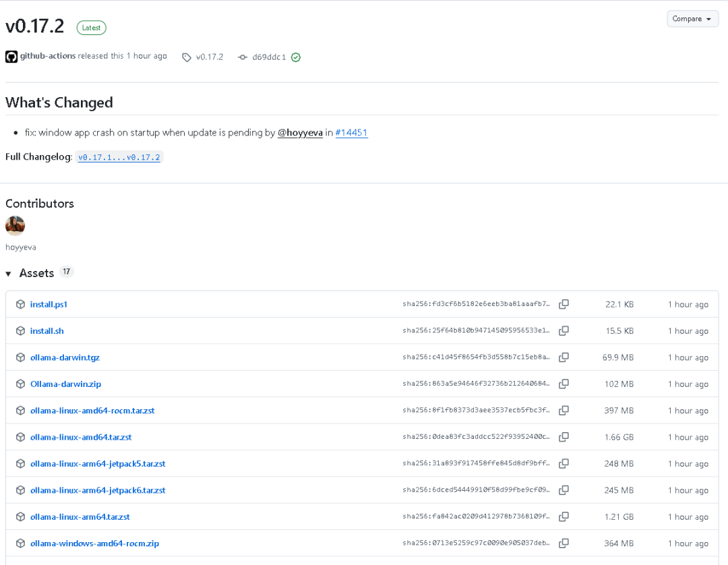The image size is (728, 565).
Task: Open pull request #14451
Action: tap(351, 133)
